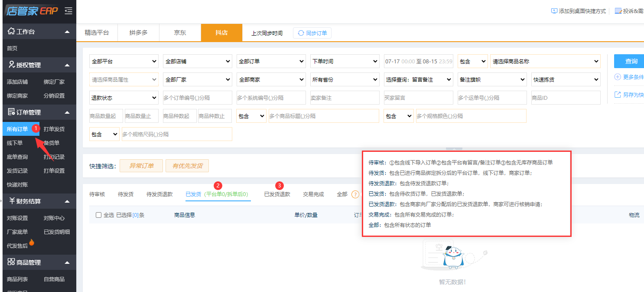Toggle the 有优先发货 quick filter
Screen dimensions: 644x292
pos(187,166)
